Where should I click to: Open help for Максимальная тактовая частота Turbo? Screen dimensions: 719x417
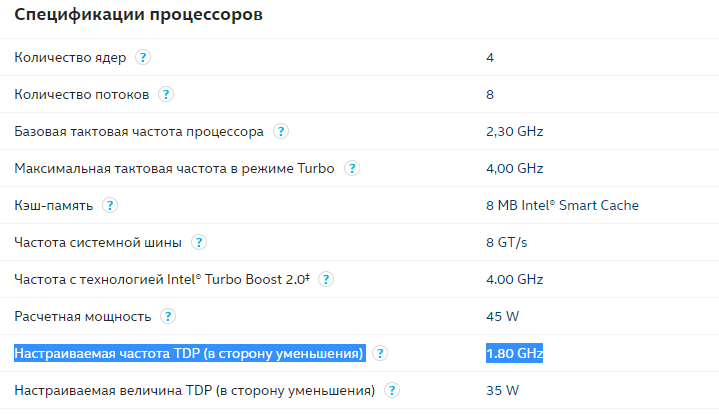point(352,168)
